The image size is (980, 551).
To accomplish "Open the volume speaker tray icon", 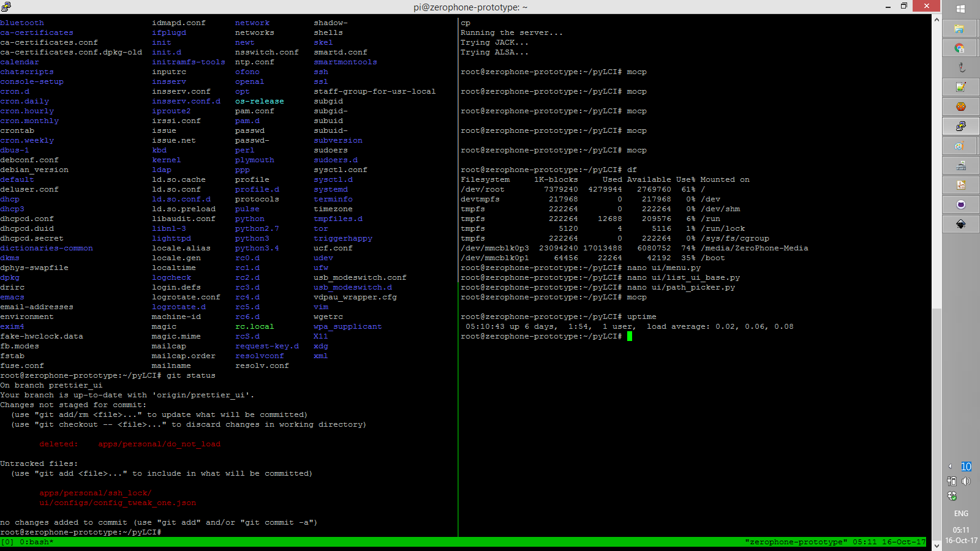I will 967,481.
